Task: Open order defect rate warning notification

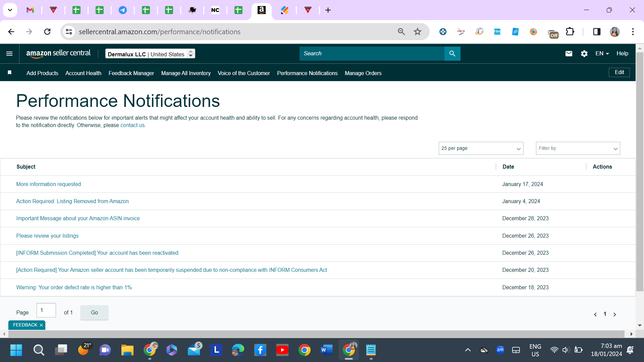Action: click(x=74, y=288)
